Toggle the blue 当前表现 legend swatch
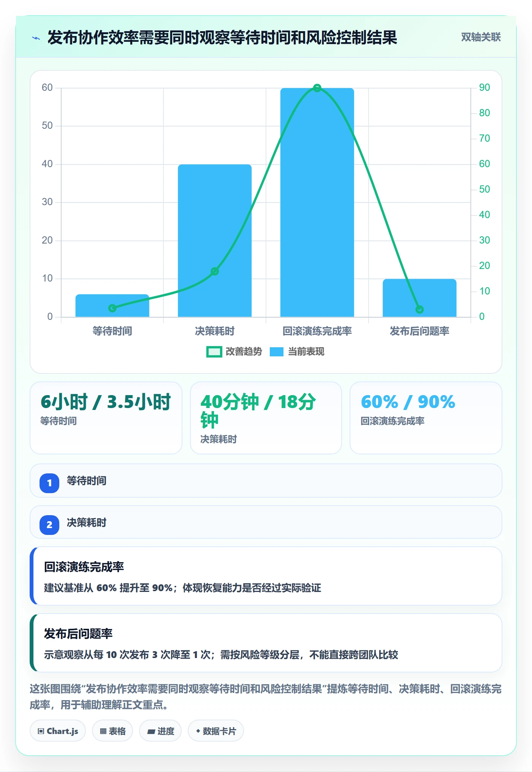532x772 pixels. point(277,352)
